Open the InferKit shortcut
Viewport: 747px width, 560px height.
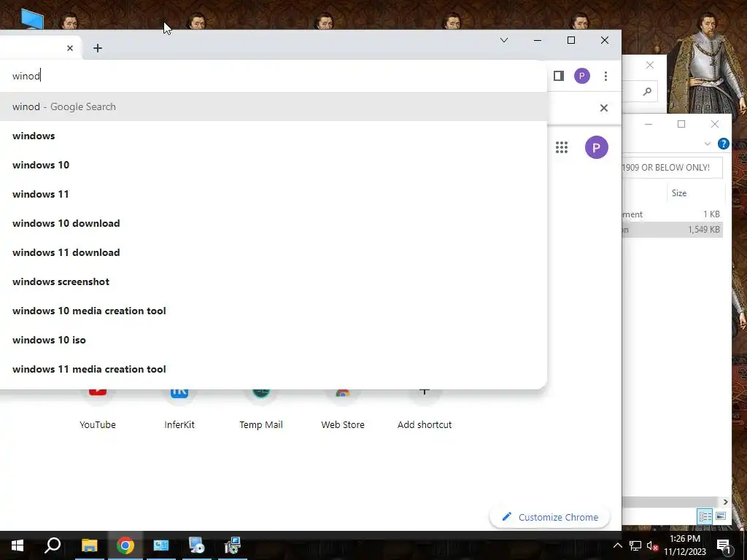[179, 410]
